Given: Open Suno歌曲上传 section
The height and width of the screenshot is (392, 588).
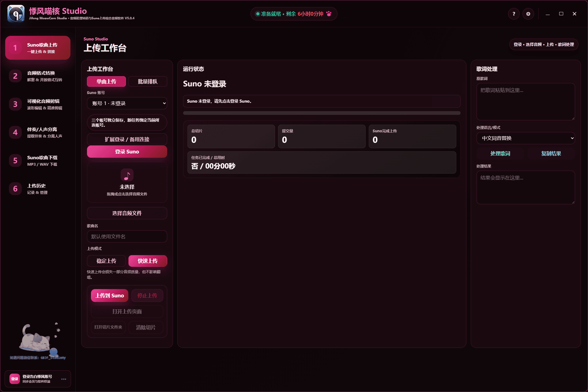Looking at the screenshot, I should (38, 48).
